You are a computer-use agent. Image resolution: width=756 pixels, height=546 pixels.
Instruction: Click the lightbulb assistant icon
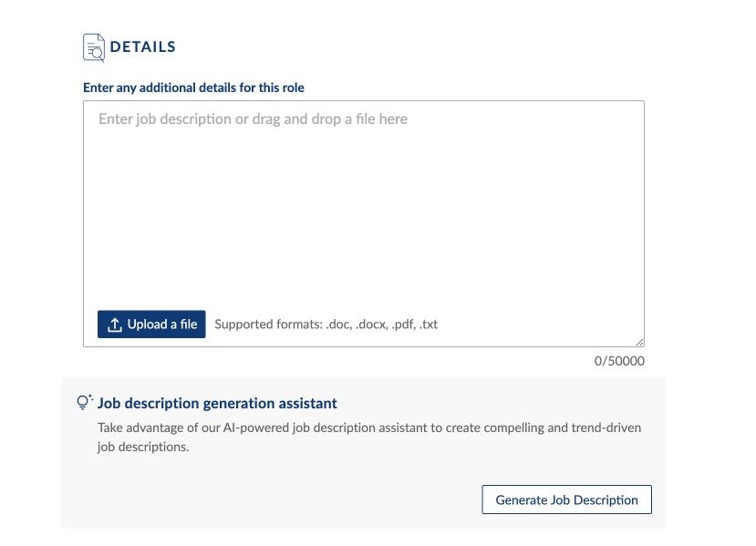[85, 402]
